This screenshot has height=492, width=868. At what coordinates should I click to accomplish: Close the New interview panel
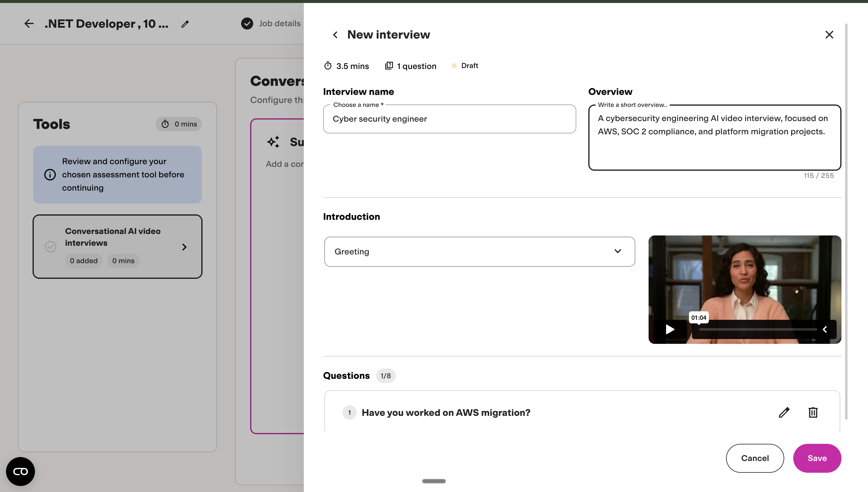(829, 34)
